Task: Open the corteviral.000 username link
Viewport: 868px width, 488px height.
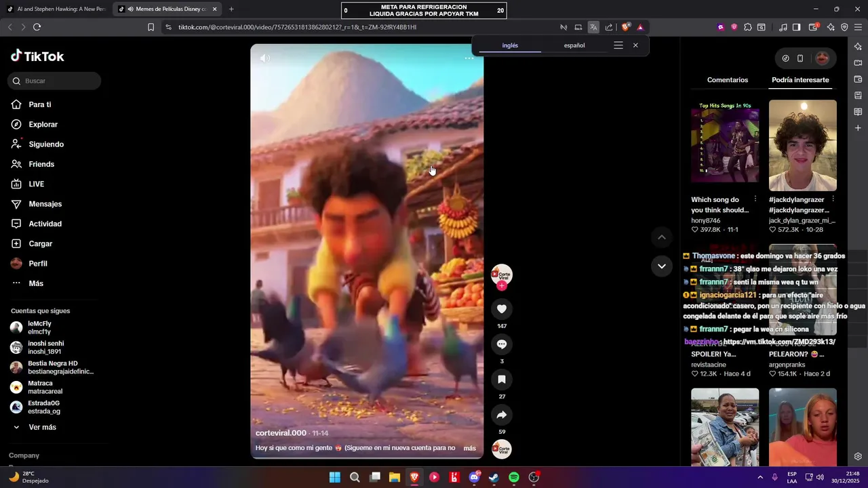Action: tap(281, 433)
